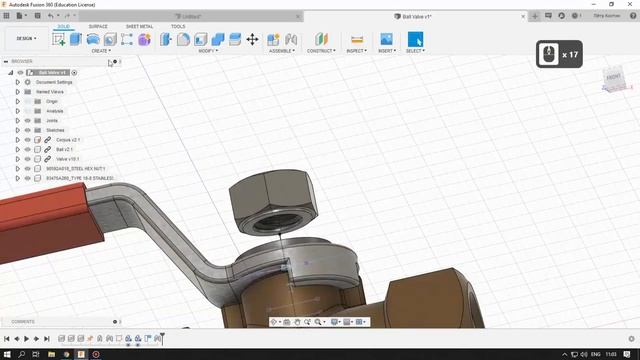Image resolution: width=640 pixels, height=360 pixels.
Task: Switch to the SOLID tab
Action: tap(63, 27)
